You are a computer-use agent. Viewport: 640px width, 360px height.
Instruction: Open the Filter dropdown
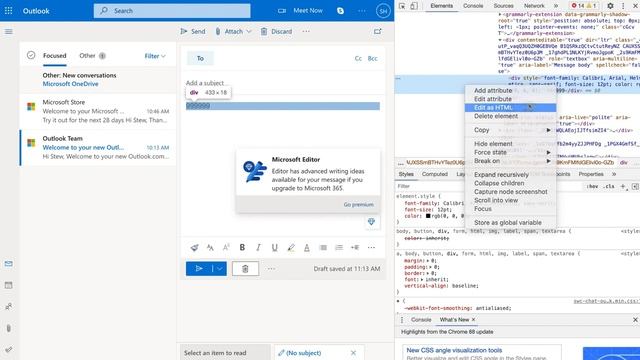pos(155,56)
